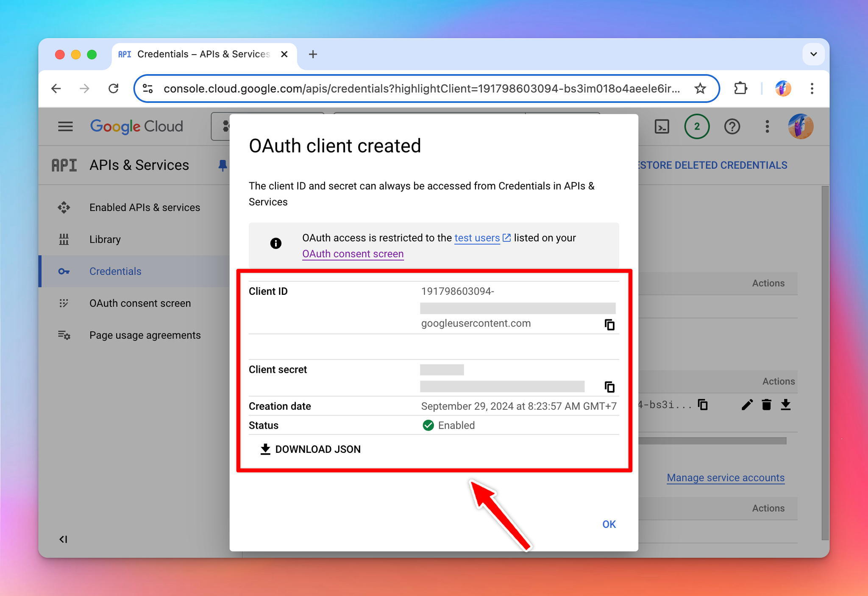Click Restore Deleted Credentials

[x=713, y=165]
